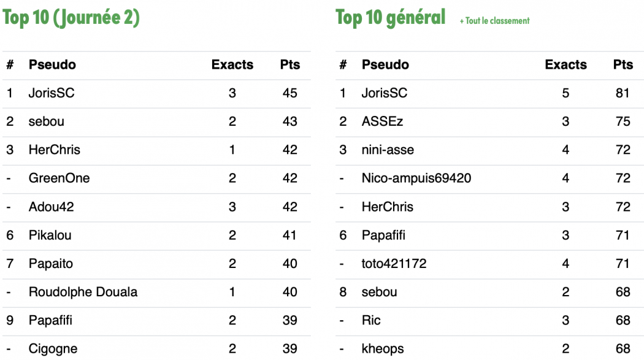Click the Pts column header in the Journée 2 table
644x360 pixels.
(x=290, y=64)
